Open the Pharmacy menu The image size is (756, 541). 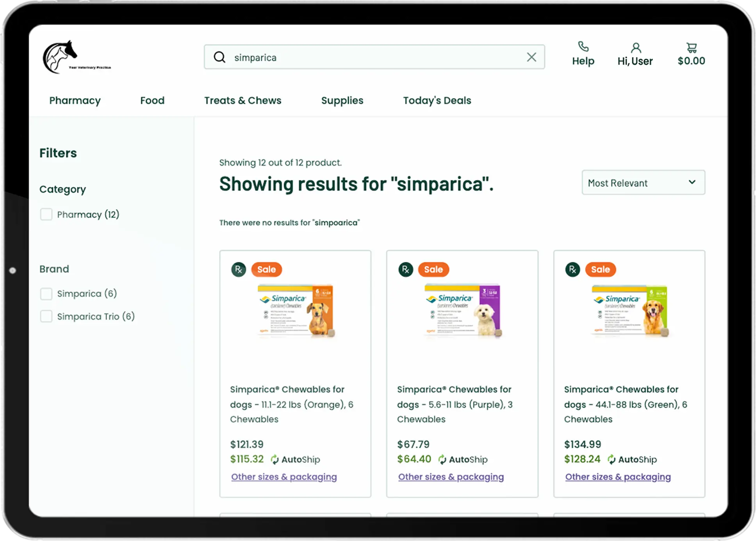pyautogui.click(x=75, y=100)
